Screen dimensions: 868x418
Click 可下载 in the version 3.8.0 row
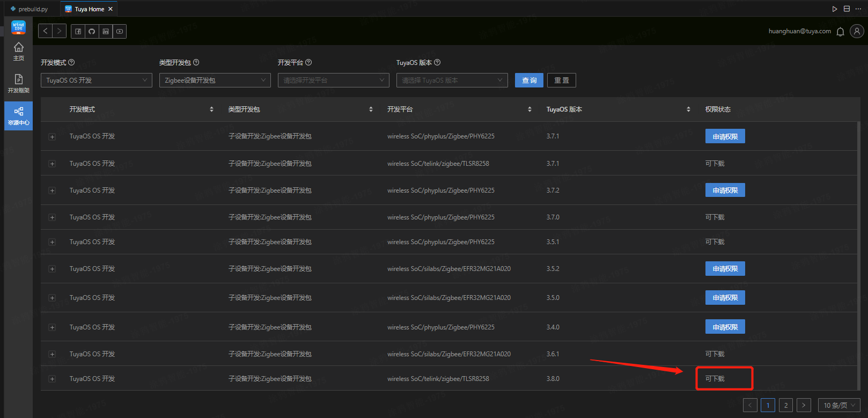coord(715,379)
